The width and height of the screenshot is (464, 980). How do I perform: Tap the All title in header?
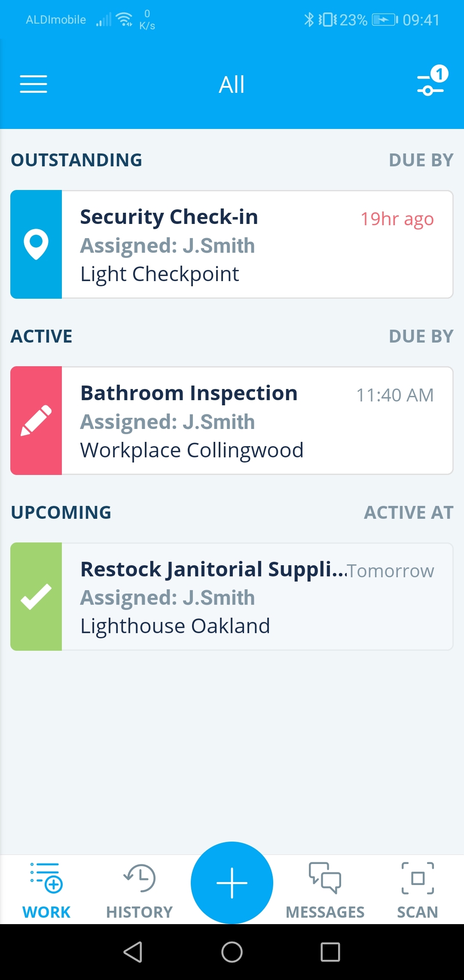point(232,84)
